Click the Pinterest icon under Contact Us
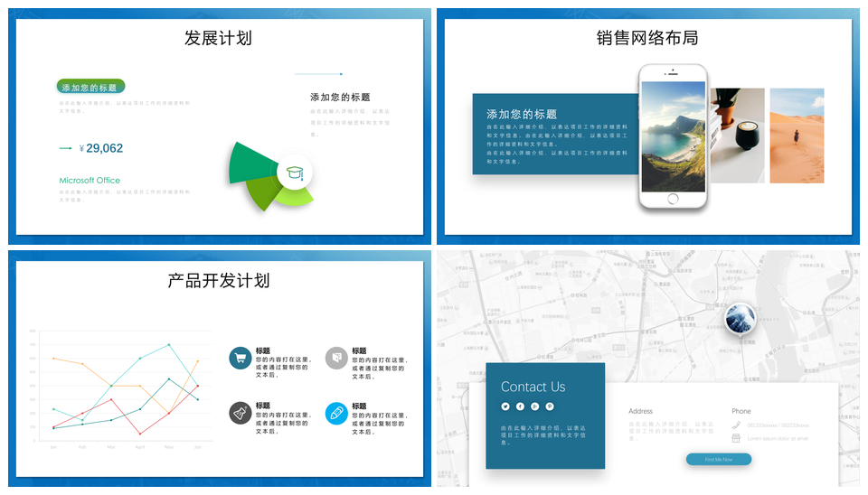868x495 pixels. coord(550,406)
